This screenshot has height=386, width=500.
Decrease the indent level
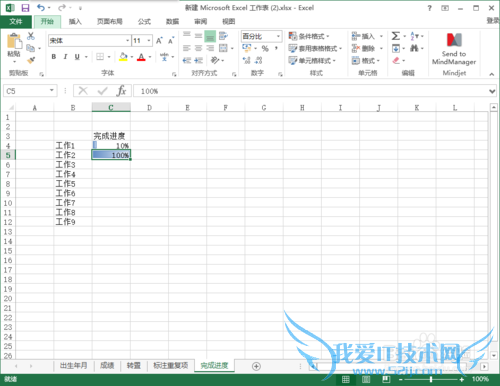point(187,60)
